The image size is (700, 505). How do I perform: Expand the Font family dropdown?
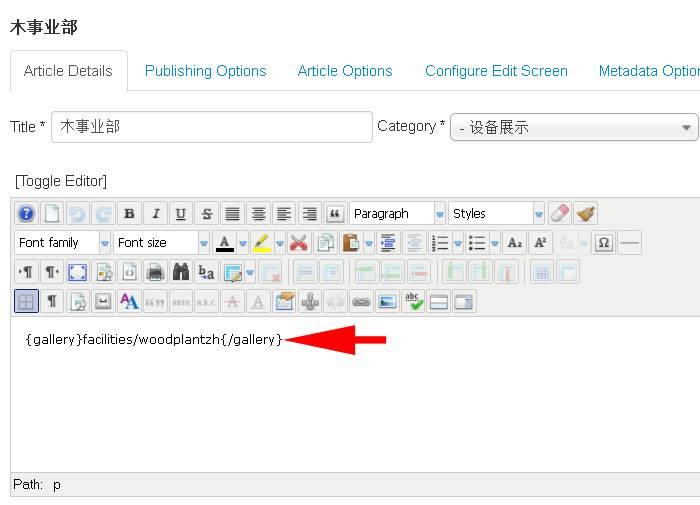(x=104, y=242)
